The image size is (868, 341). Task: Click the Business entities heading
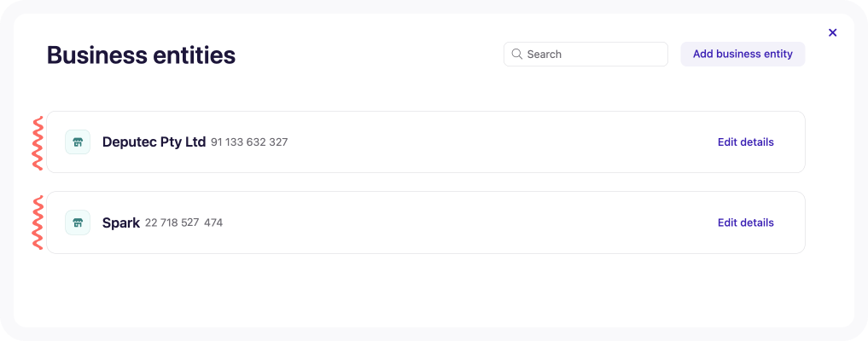(x=141, y=55)
